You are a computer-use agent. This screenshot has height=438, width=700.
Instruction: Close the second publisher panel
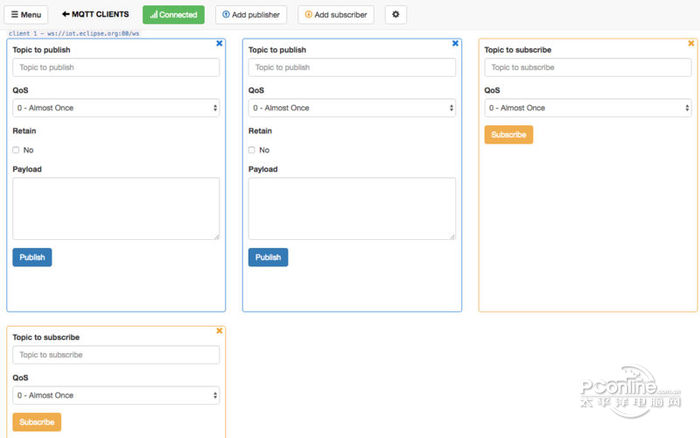pos(456,44)
